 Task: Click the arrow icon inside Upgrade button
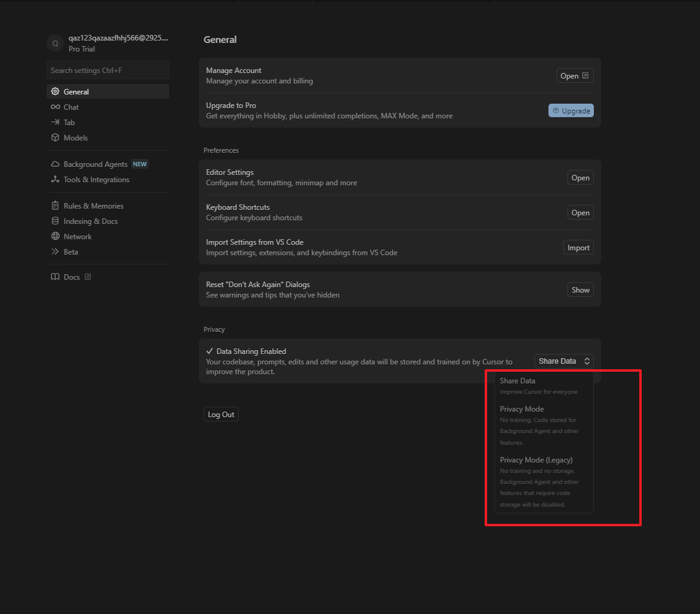click(x=556, y=110)
